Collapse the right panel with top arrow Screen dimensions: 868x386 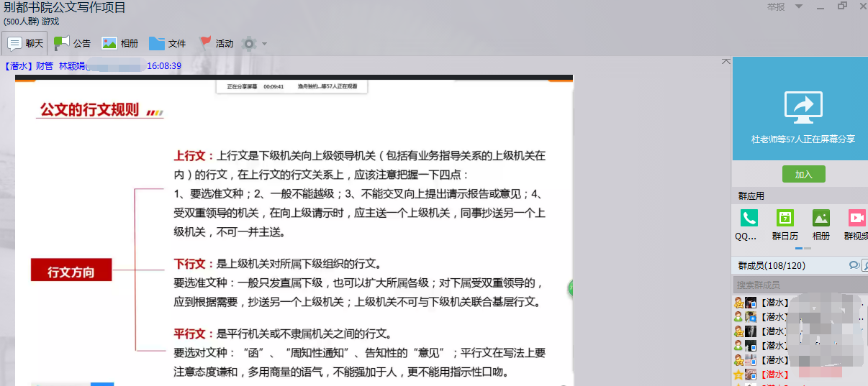725,63
